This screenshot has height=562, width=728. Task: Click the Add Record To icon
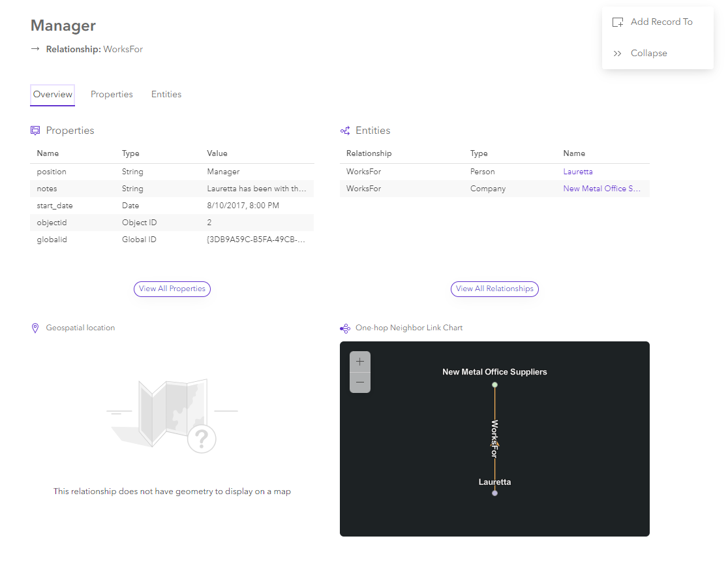click(x=617, y=22)
